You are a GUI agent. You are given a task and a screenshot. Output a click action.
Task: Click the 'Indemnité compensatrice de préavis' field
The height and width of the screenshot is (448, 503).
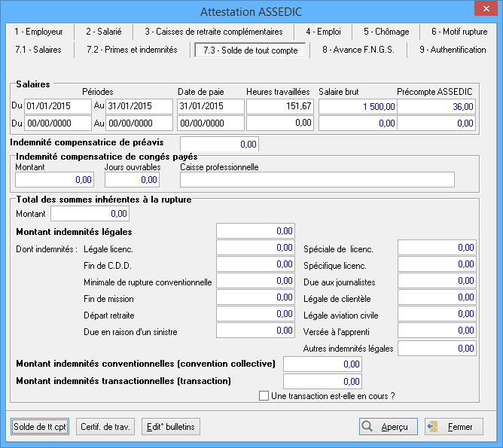click(x=219, y=144)
